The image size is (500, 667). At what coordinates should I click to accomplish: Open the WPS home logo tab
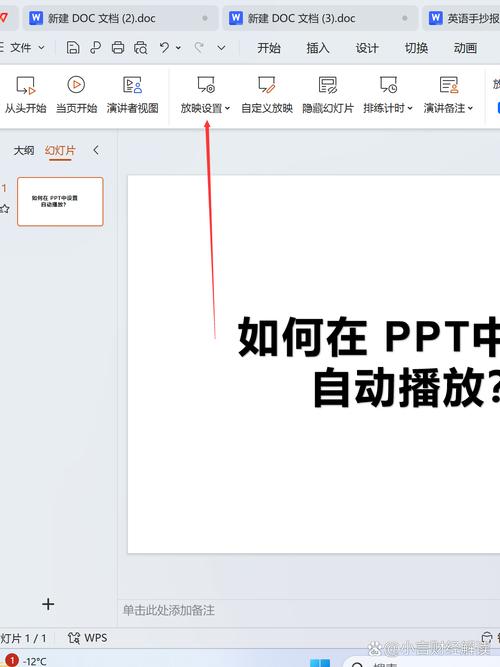(x=4, y=18)
